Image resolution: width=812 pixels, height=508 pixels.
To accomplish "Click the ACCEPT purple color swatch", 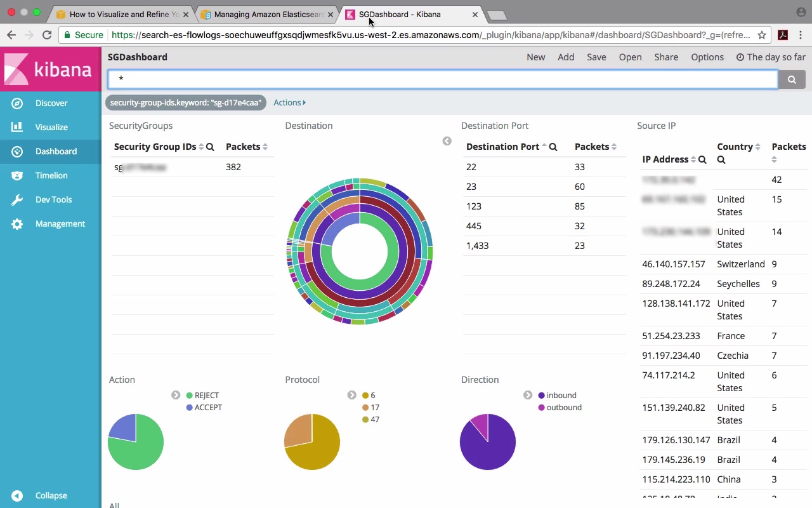I will (190, 407).
